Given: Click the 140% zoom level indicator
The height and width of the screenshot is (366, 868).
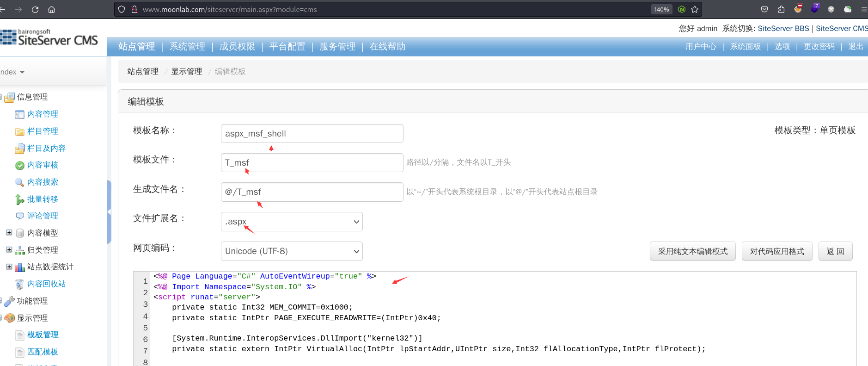Looking at the screenshot, I should point(661,9).
